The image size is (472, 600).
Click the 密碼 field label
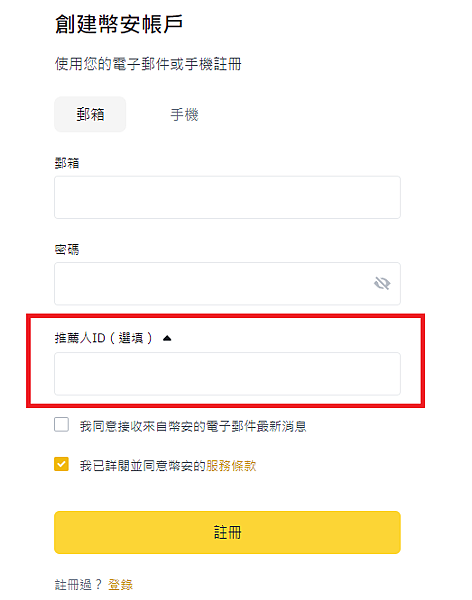pos(67,250)
